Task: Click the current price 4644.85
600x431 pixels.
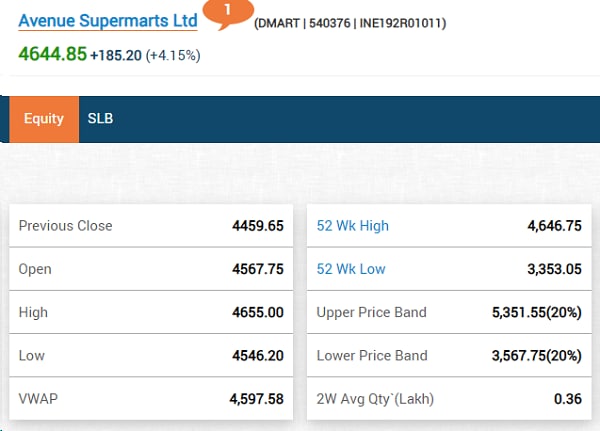Action: (52, 54)
